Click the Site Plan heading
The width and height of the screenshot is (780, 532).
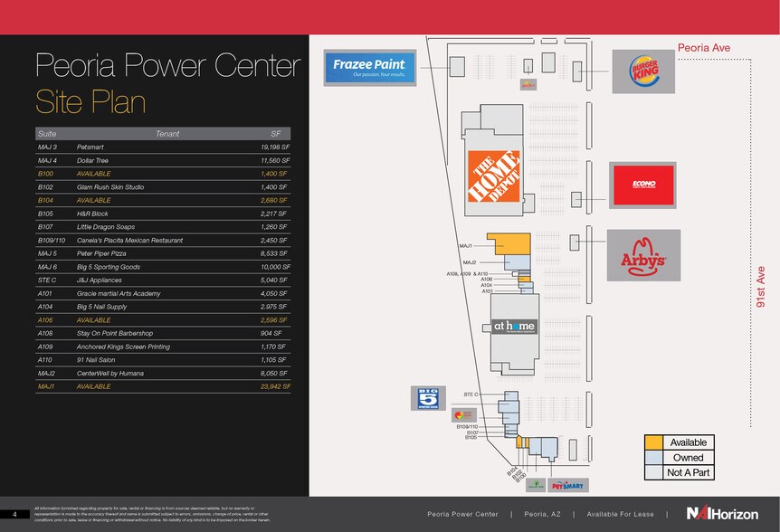(90, 101)
